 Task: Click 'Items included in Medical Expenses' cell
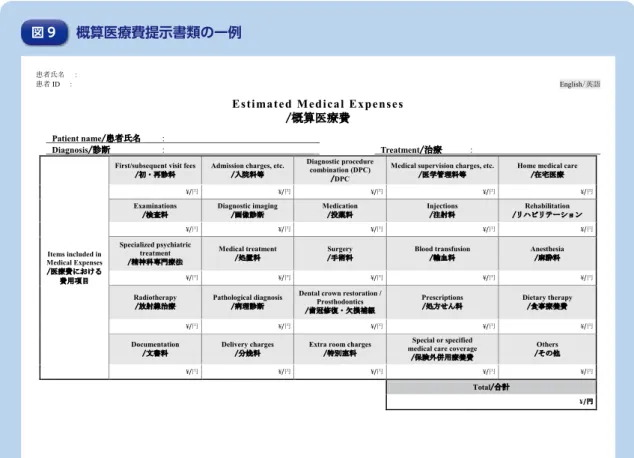click(x=74, y=267)
